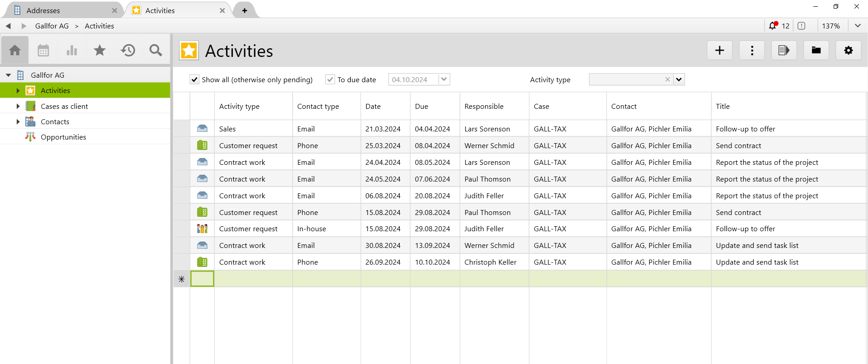Uncheck Show all (otherwise only pending)

[x=194, y=79]
